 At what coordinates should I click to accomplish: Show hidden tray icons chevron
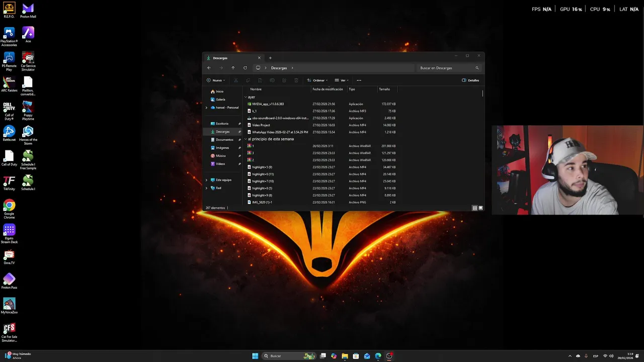point(570,356)
